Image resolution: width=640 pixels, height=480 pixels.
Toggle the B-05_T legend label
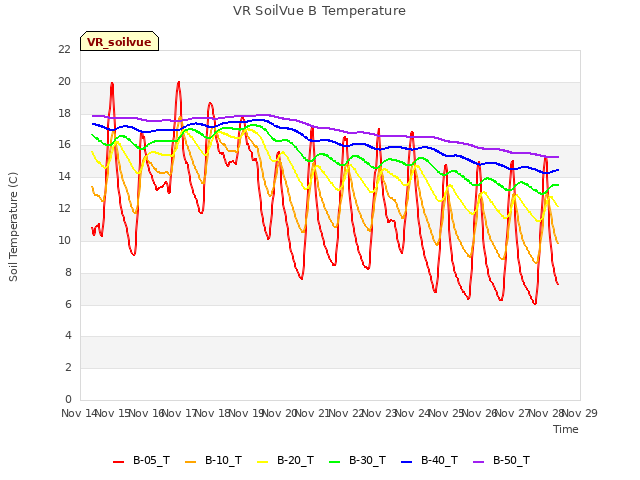click(x=151, y=460)
